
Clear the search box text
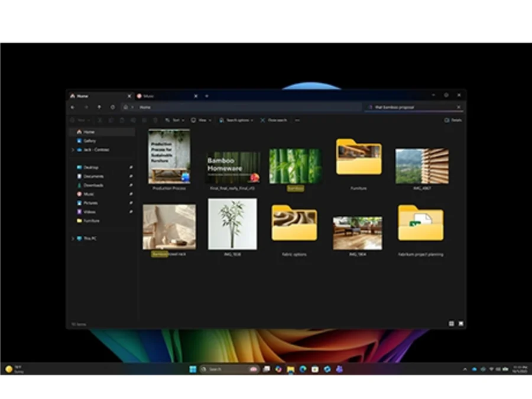[459, 107]
